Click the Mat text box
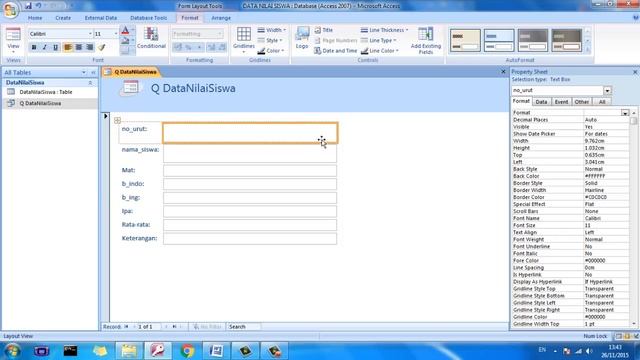This screenshot has height=360, width=640. [250, 170]
